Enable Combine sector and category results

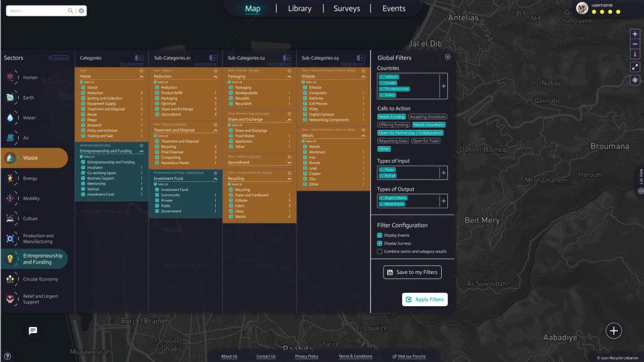coord(380,251)
